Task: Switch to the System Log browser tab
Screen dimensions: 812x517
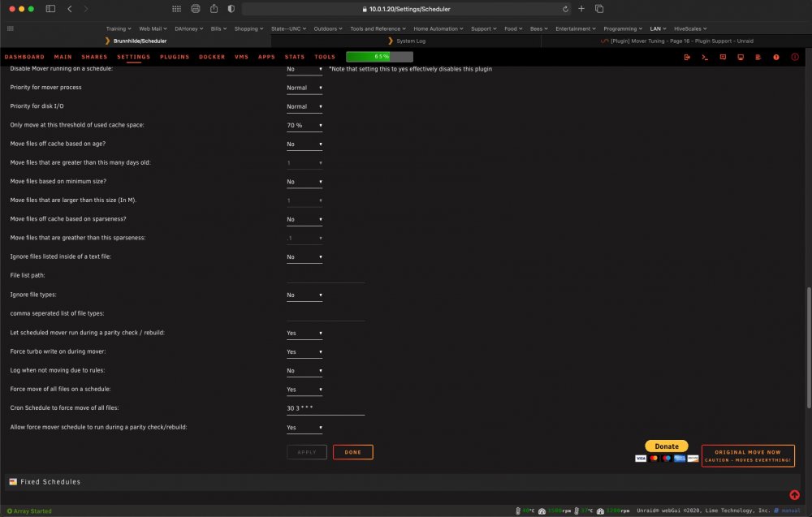Action: [x=406, y=41]
